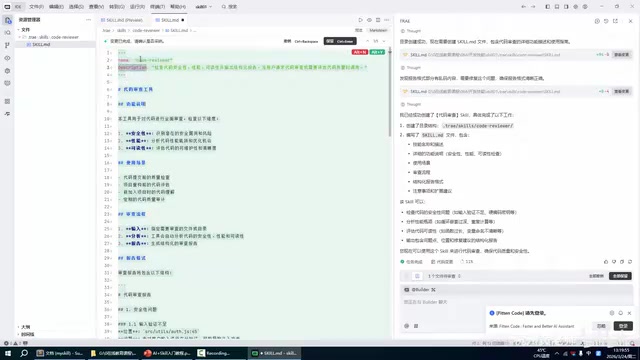
Task: Open the project name dropdown in title bar
Action: (x=203, y=7)
